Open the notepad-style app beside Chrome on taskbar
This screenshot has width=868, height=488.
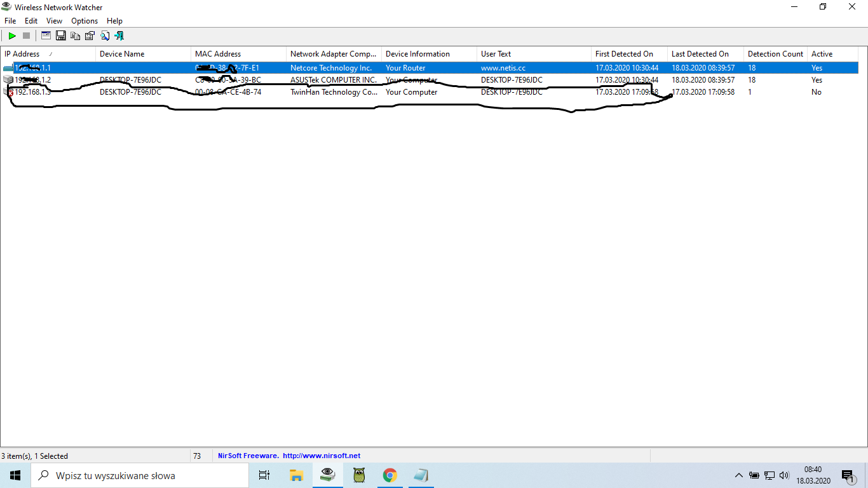point(421,475)
